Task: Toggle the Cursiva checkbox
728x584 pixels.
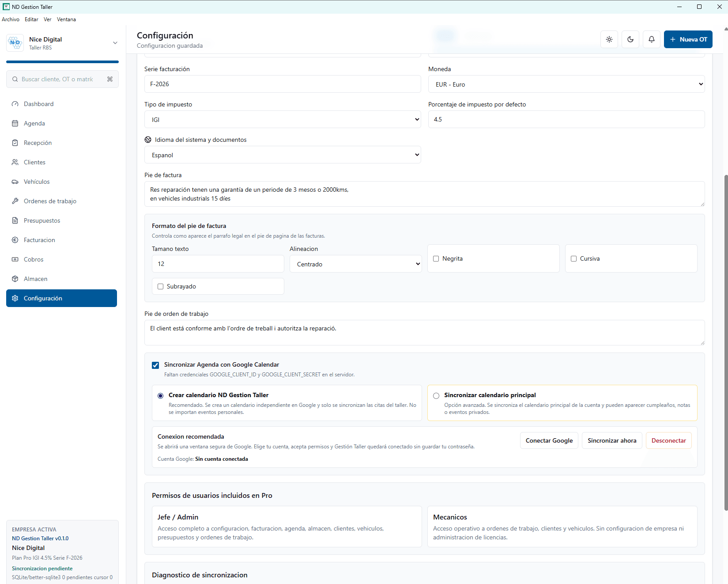Action: click(x=574, y=259)
